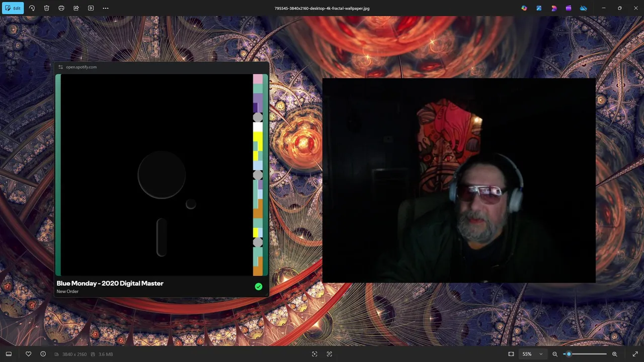The image size is (644, 362).
Task: Open the See more ellipsis menu
Action: click(x=106, y=8)
